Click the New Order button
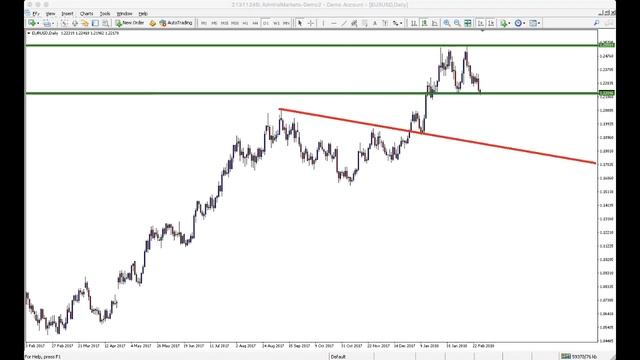Screen dimensions: 640x360 tap(130, 23)
